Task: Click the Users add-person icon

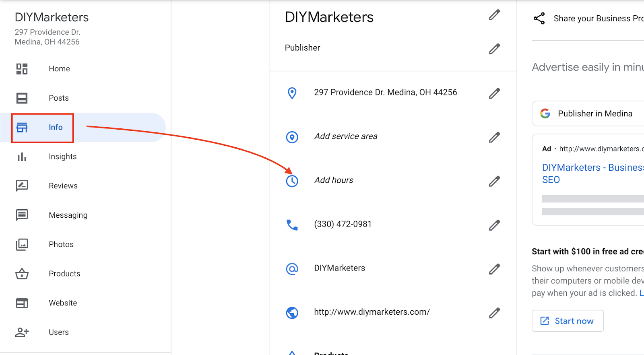Action: click(22, 332)
